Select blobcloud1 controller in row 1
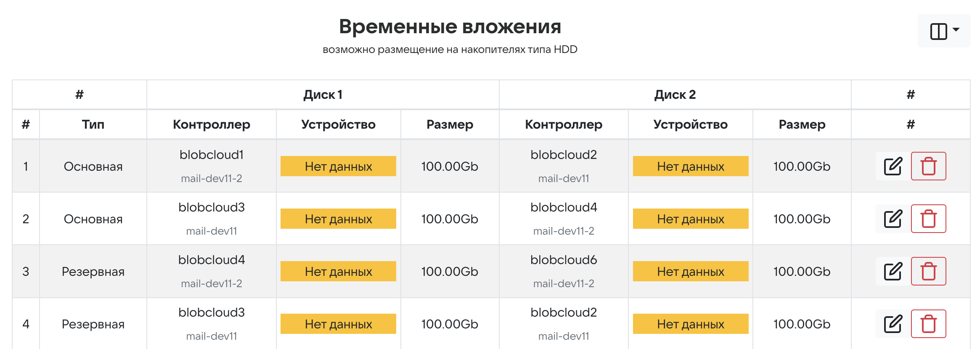The height and width of the screenshot is (349, 980). click(x=211, y=155)
